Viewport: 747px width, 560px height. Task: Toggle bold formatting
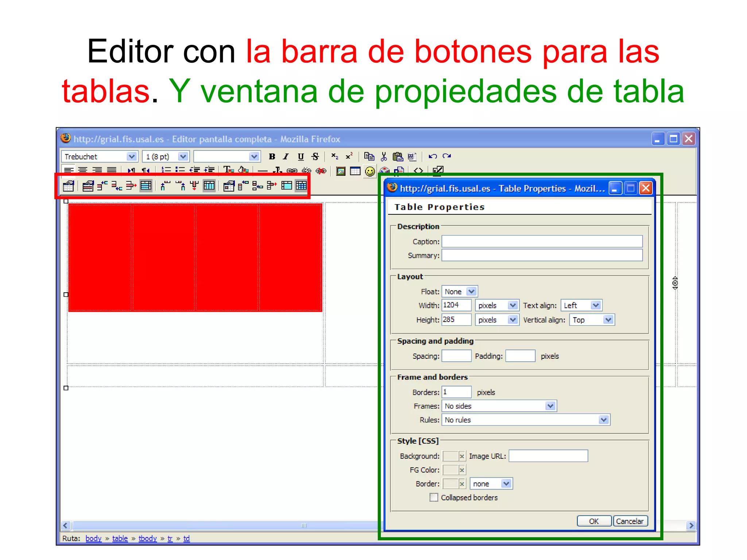point(272,157)
